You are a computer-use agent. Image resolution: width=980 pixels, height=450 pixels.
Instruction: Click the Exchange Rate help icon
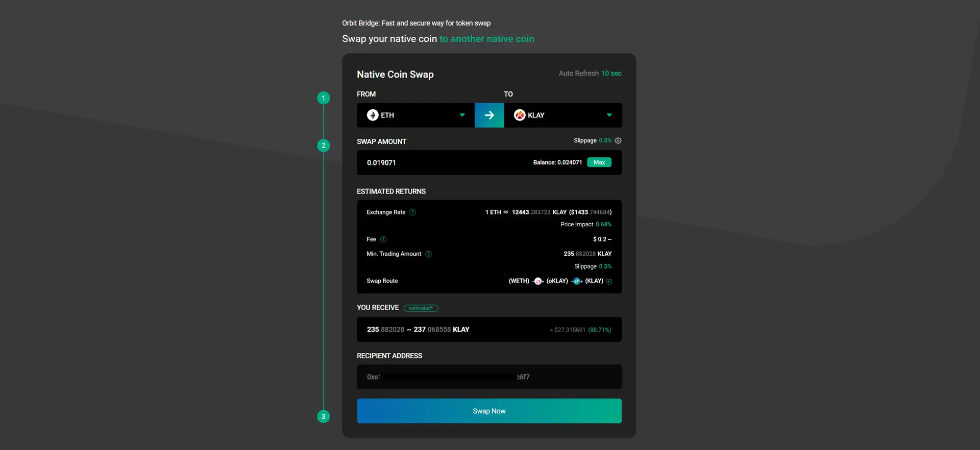click(413, 212)
